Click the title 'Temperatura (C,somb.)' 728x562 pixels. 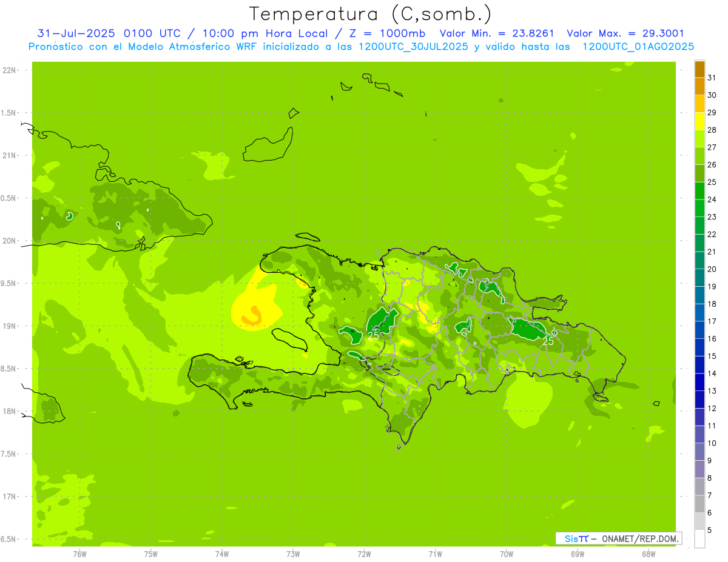[370, 15]
